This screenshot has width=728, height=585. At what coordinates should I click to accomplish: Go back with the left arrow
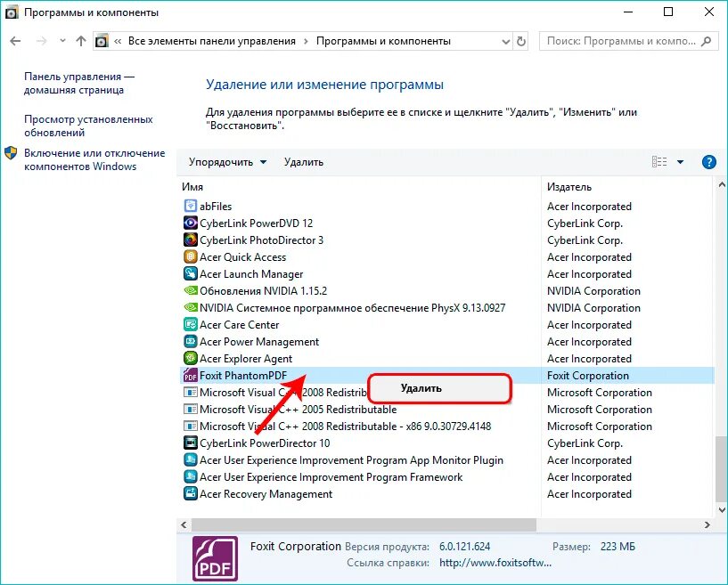pos(15,41)
